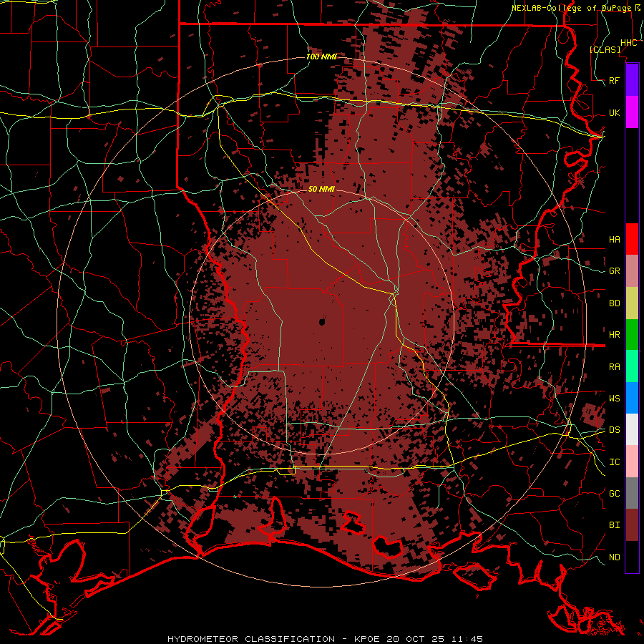Click the UK magenta legend swatch
644x644 pixels.
(x=632, y=112)
